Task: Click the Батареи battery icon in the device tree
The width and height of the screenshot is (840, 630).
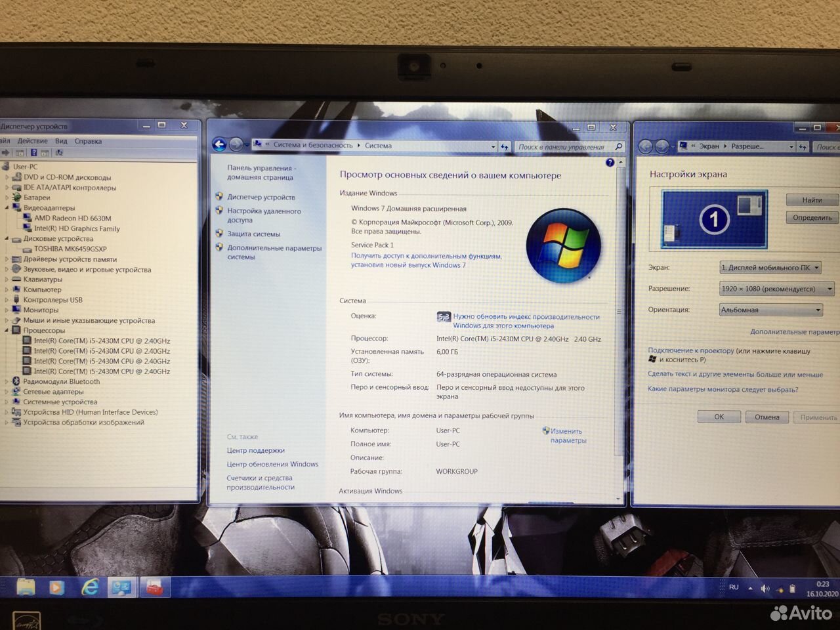Action: 16,198
